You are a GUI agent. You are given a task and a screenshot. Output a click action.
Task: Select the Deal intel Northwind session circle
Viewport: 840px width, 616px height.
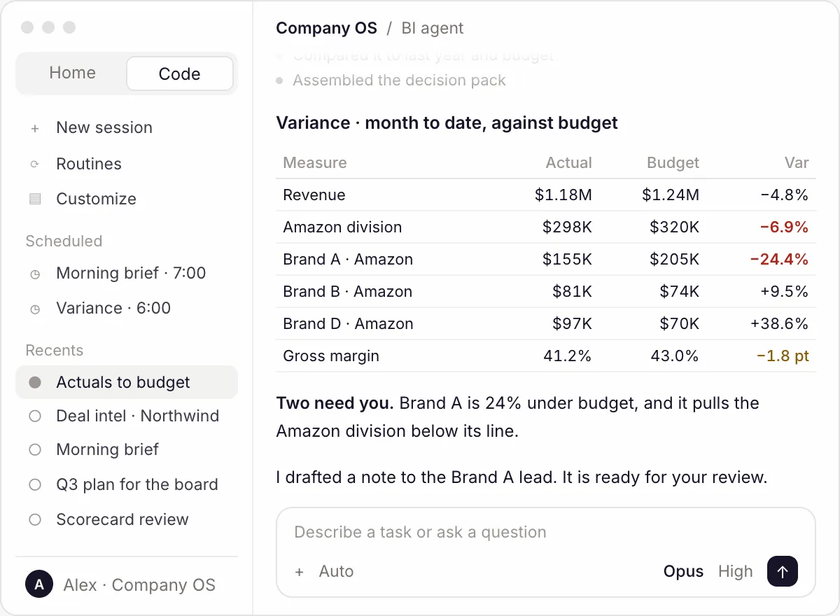pyautogui.click(x=35, y=416)
